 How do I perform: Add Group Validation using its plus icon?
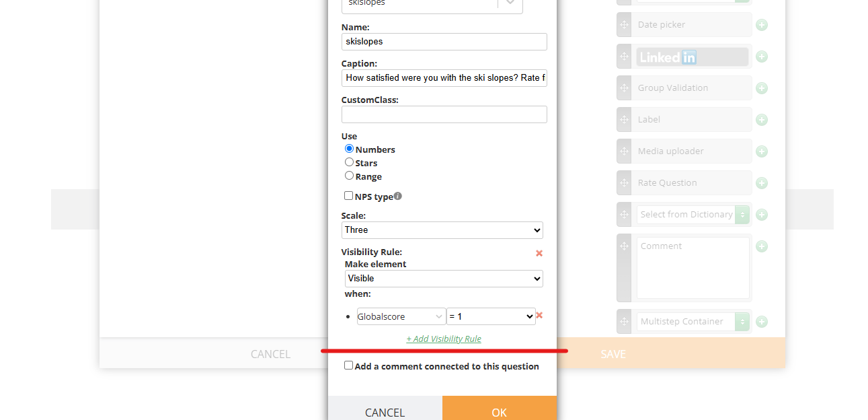762,88
